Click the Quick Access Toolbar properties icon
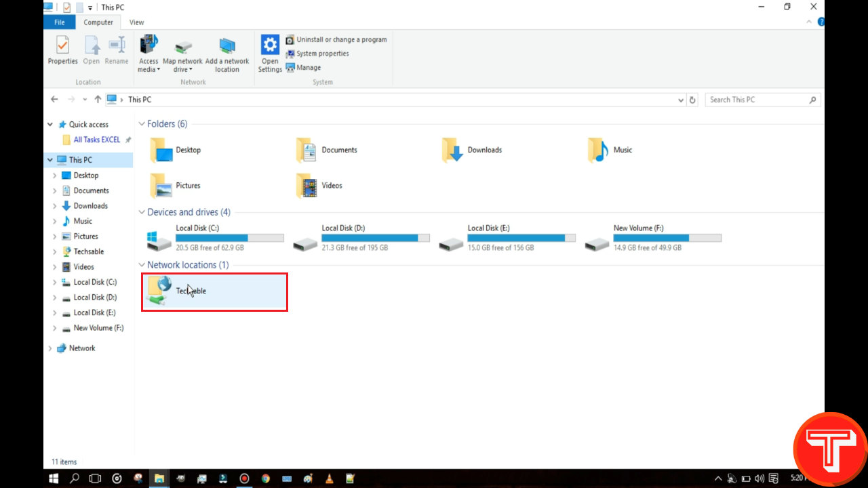Viewport: 868px width, 488px height. [x=66, y=7]
